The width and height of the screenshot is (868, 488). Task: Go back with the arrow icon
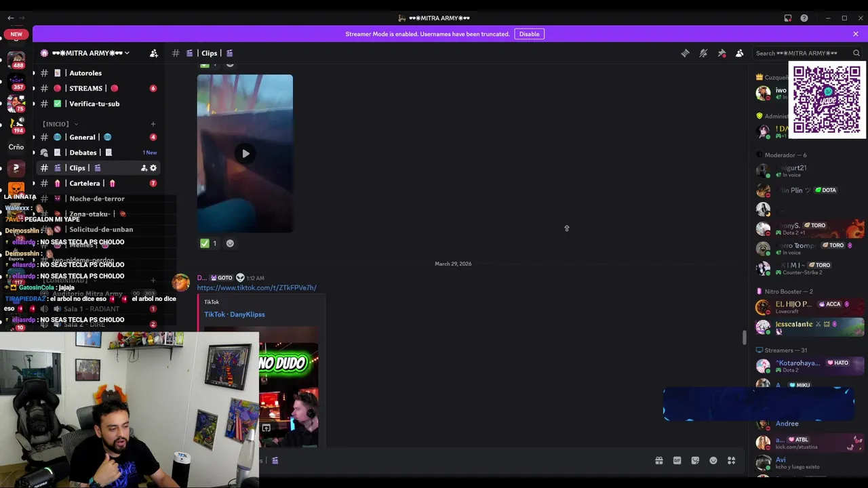[x=10, y=18]
